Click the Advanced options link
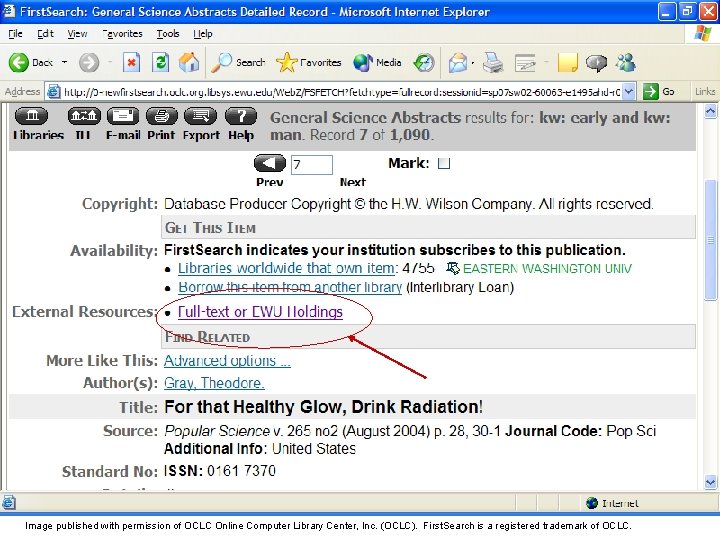The height and width of the screenshot is (540, 720). click(227, 361)
